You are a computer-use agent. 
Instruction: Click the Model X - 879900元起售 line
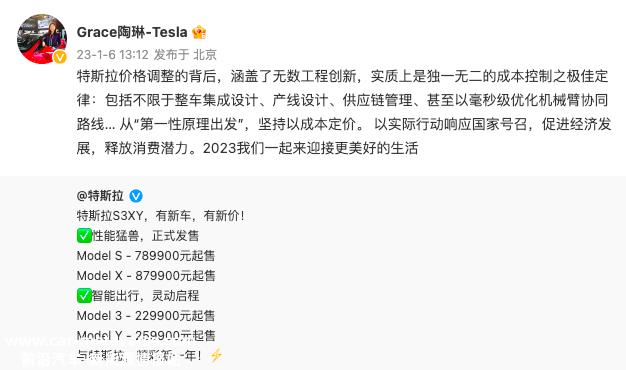click(146, 276)
